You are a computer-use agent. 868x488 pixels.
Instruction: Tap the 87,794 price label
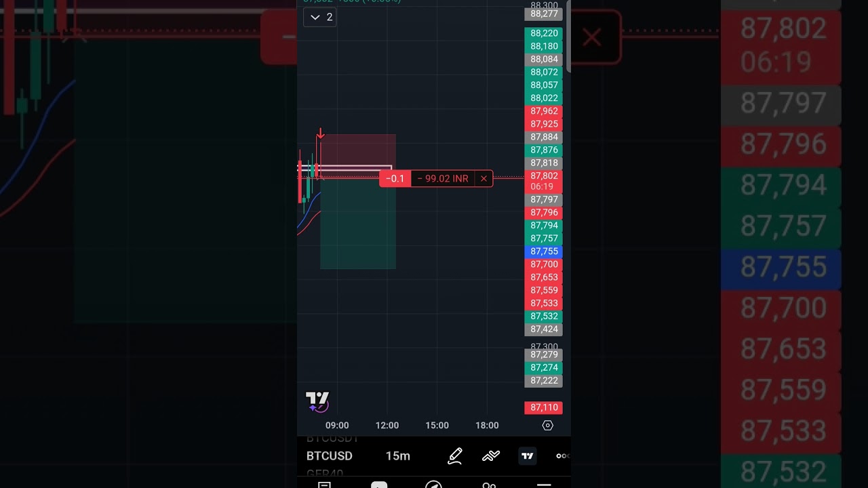[544, 225]
